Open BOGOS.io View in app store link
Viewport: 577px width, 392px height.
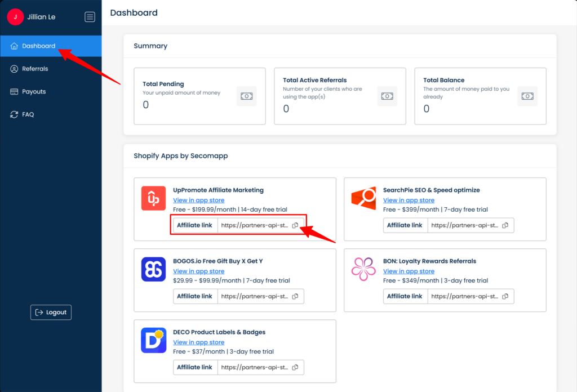click(x=199, y=271)
